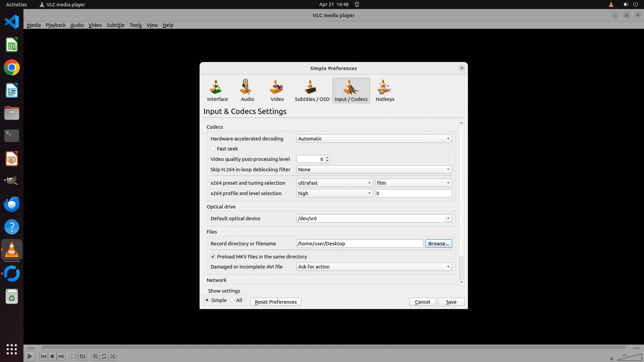Open the x264 ultrafast preset dropdown

pos(334,183)
